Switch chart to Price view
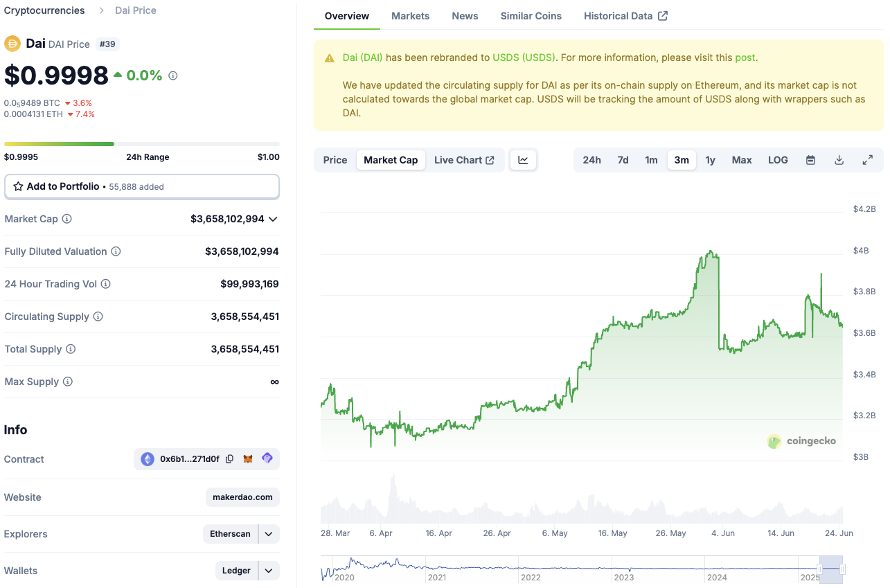Image resolution: width=890 pixels, height=588 pixels. tap(335, 160)
